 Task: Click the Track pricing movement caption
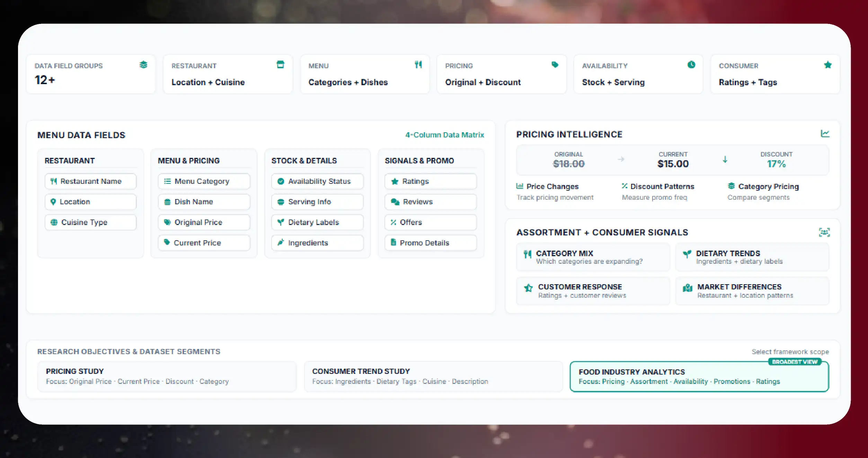click(x=555, y=197)
